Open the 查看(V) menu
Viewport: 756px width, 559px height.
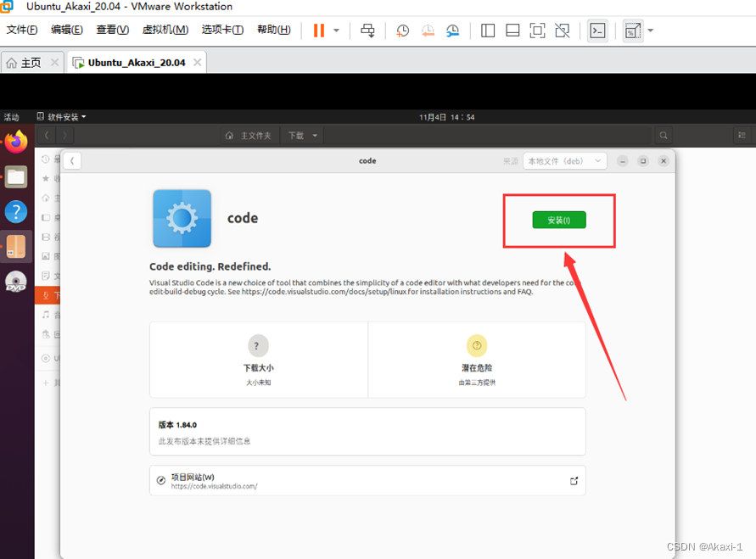[x=112, y=30]
